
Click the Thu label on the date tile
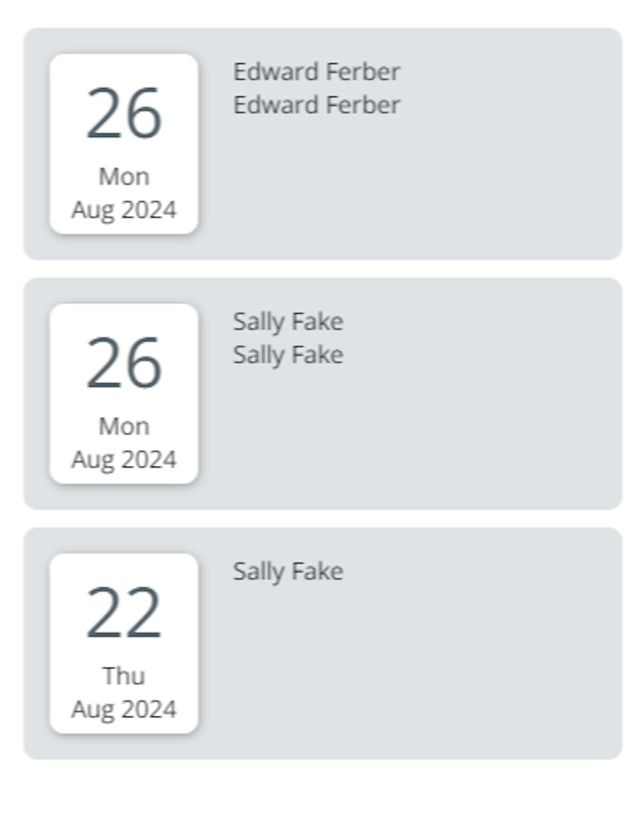124,676
